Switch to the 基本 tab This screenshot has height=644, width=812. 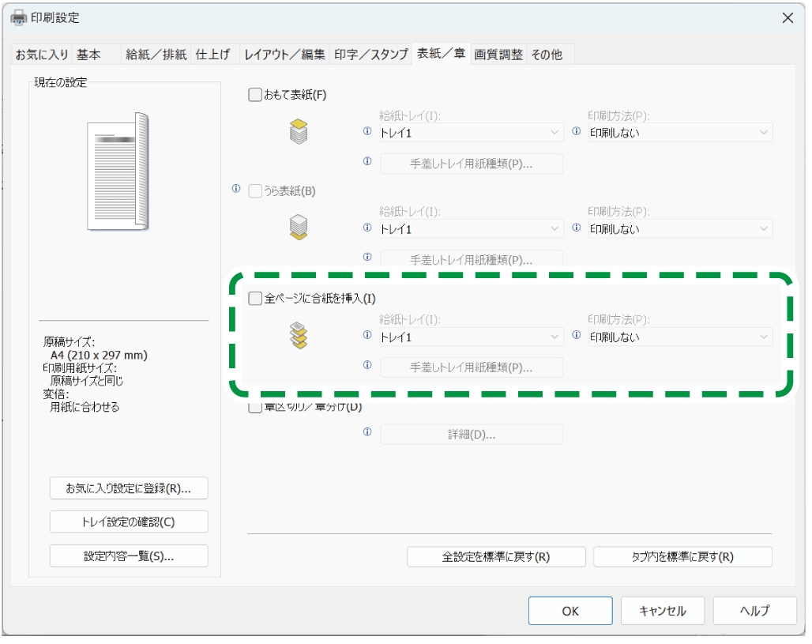pyautogui.click(x=88, y=55)
